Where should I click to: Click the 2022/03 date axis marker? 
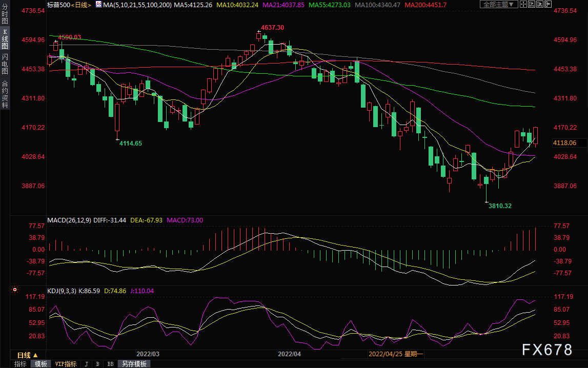click(148, 354)
